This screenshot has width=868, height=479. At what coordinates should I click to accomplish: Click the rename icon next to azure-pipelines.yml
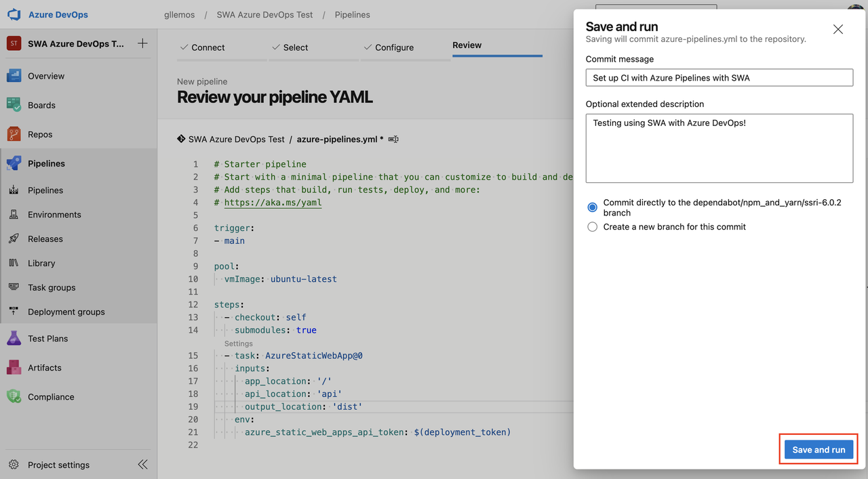393,139
